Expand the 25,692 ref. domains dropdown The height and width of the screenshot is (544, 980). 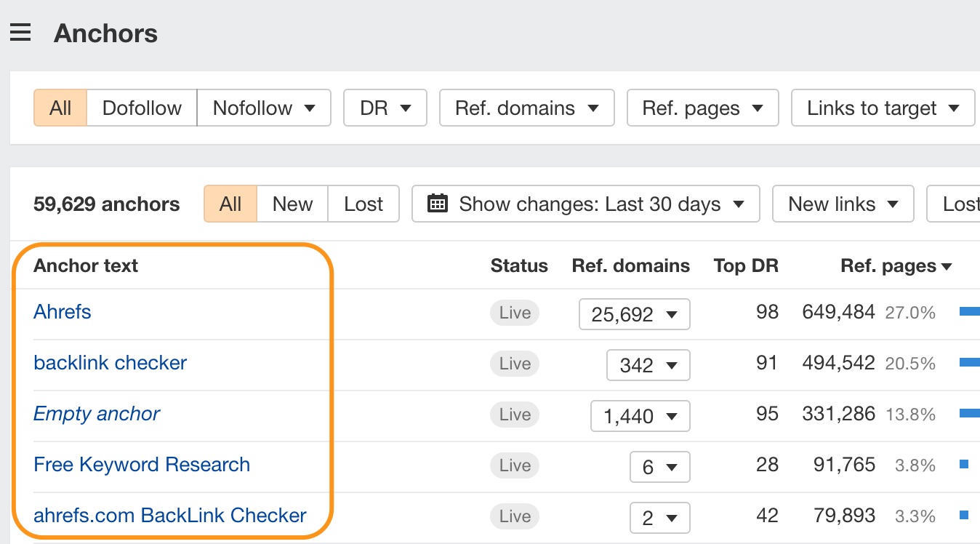(634, 314)
